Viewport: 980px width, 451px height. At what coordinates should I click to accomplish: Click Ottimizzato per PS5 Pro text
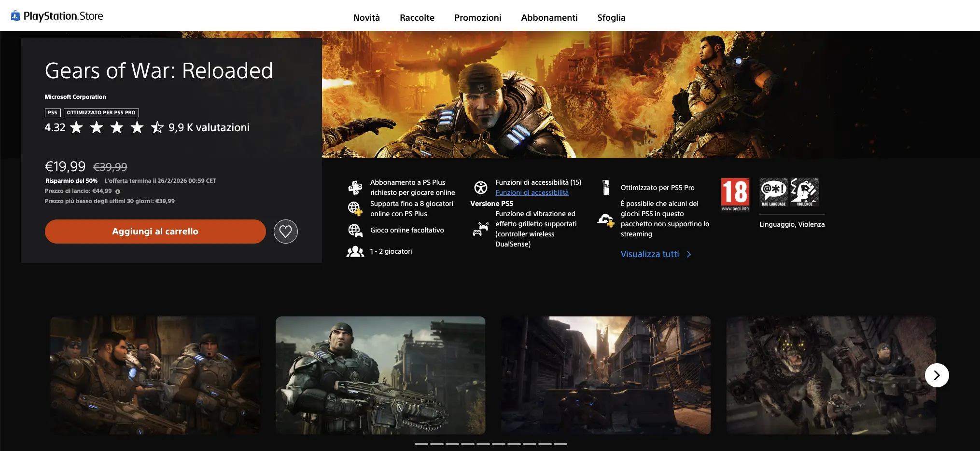pos(658,188)
